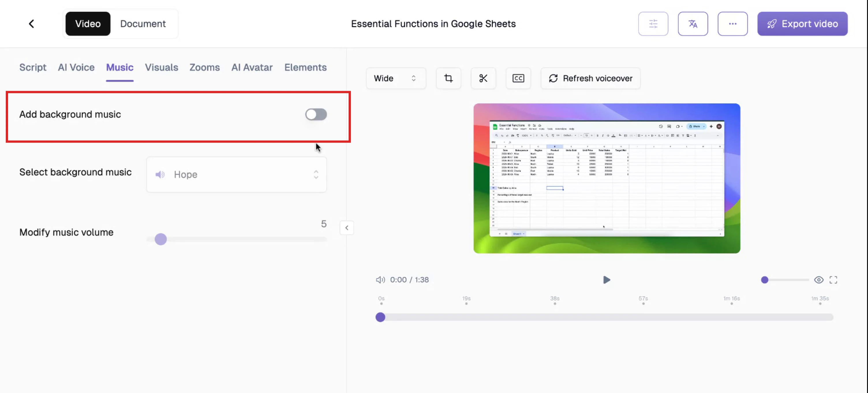The image size is (868, 393).
Task: Mute the player volume speaker icon
Action: (x=380, y=280)
